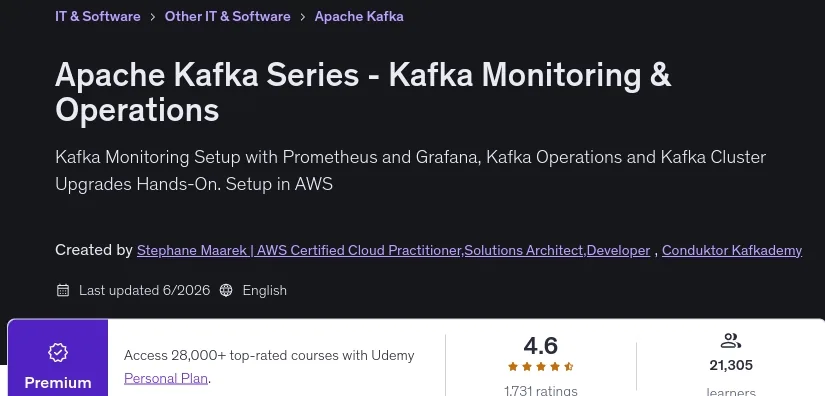The height and width of the screenshot is (396, 825).
Task: Click the Kafka Monitoring & Operations course title
Action: pyautogui.click(x=363, y=93)
